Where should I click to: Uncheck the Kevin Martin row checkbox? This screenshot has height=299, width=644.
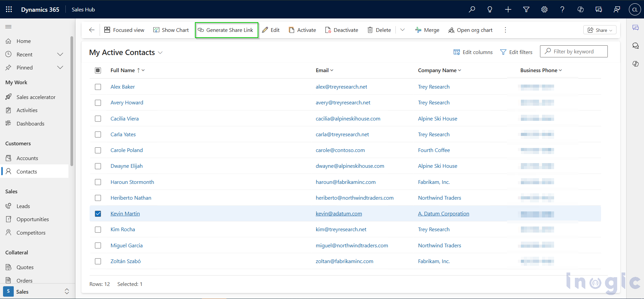(98, 214)
